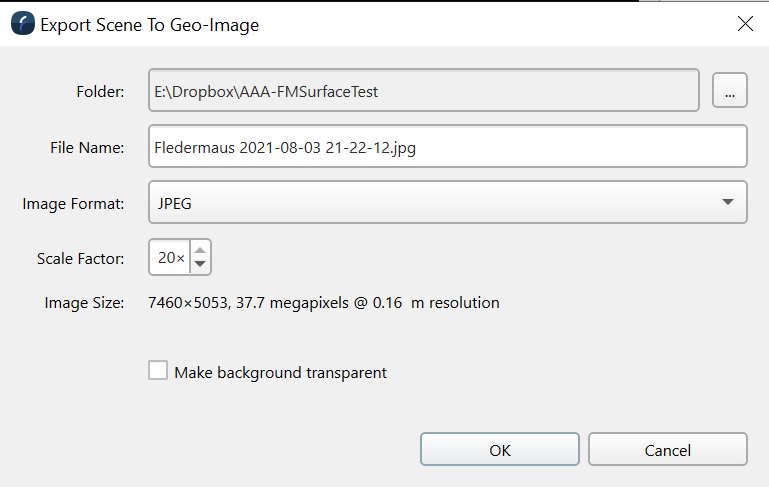Screen dimensions: 769x487
Task: Open the Image Format combo box showing JPEG
Action: [x=437, y=203]
